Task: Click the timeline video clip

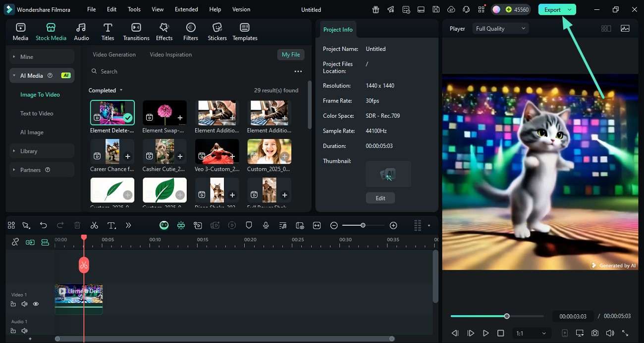Action: tap(79, 299)
